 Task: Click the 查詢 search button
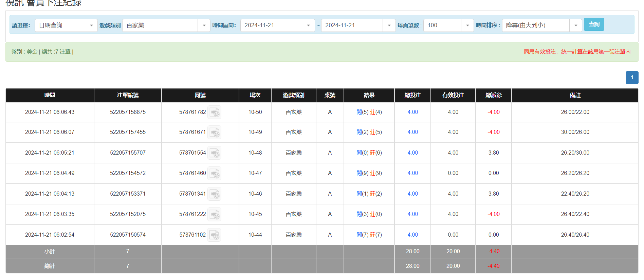click(x=594, y=24)
